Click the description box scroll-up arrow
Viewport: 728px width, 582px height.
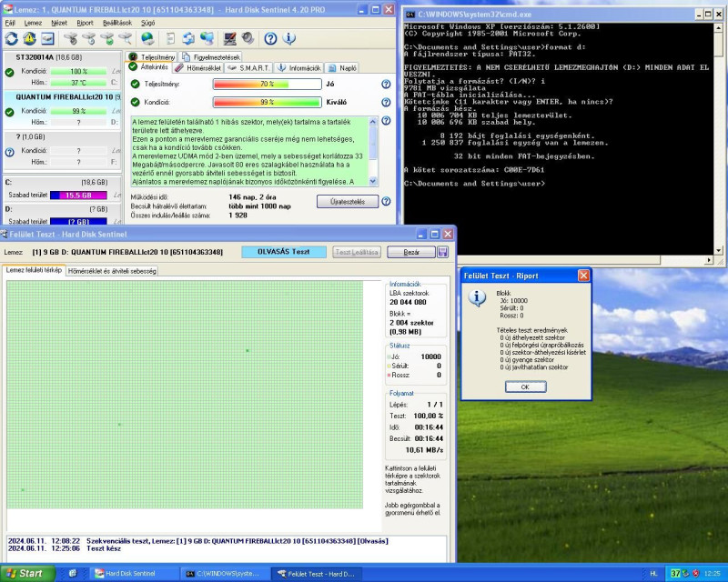373,122
